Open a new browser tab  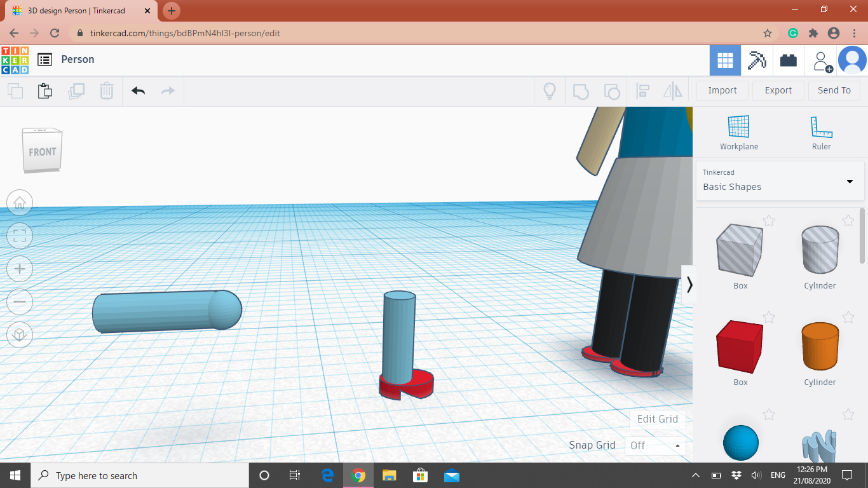click(172, 11)
